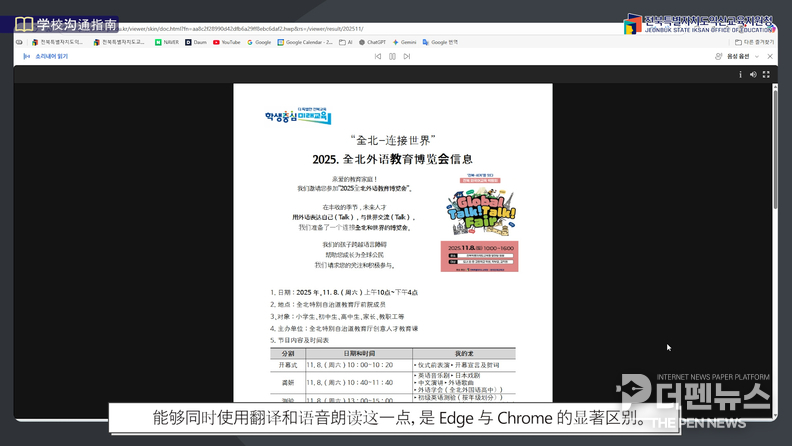792x446 pixels.
Task: Open the Google bookmark
Action: pyautogui.click(x=259, y=42)
